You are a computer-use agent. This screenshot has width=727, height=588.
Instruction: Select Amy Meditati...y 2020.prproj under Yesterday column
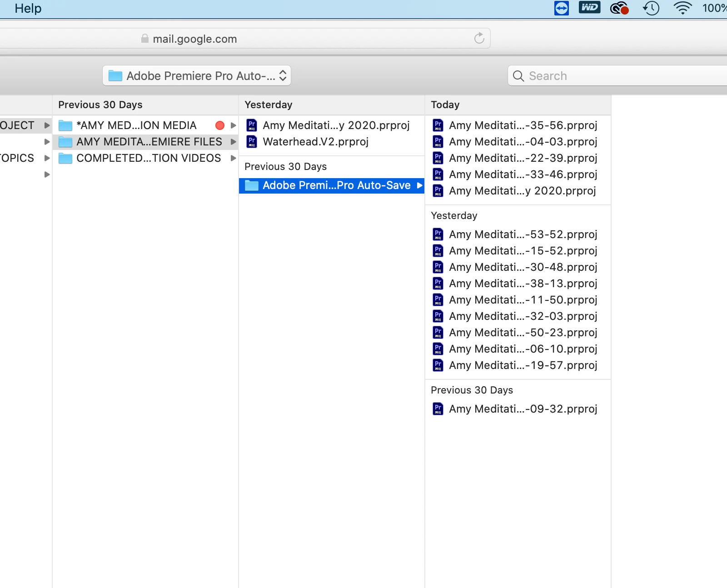332,125
